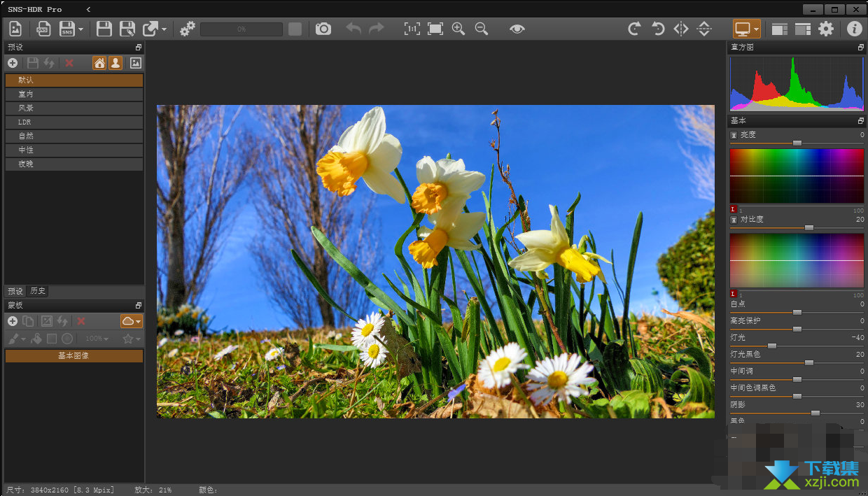Rotate image clockwise
This screenshot has height=496, width=868.
pos(634,29)
